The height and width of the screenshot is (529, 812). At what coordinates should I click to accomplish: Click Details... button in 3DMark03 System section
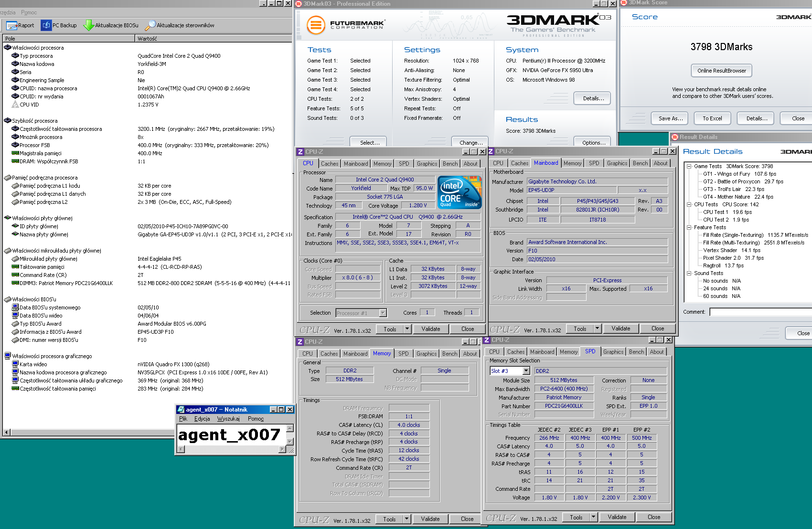pyautogui.click(x=593, y=98)
